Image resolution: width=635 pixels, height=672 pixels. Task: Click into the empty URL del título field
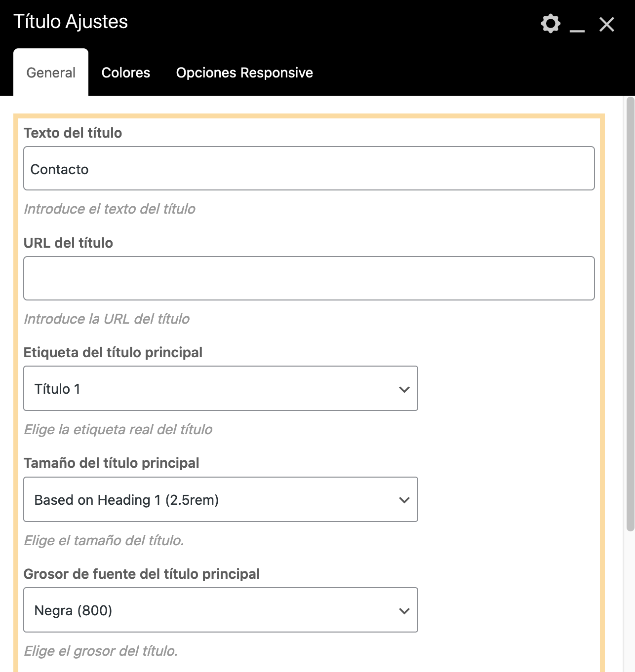click(309, 278)
